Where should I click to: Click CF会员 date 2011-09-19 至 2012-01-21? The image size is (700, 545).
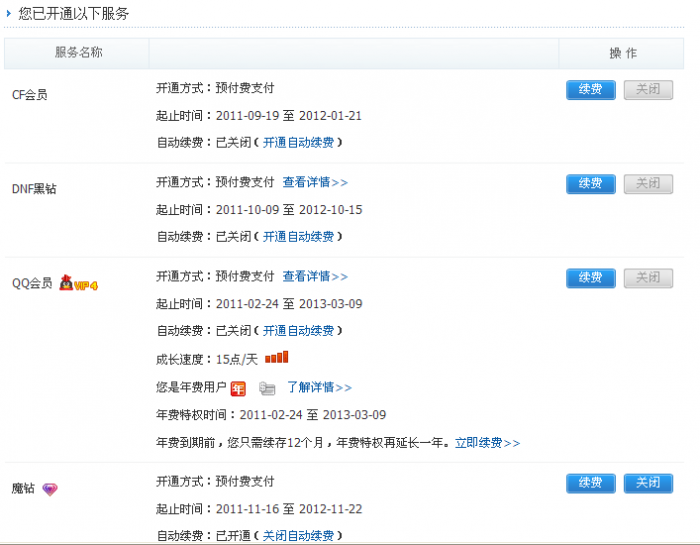[289, 116]
